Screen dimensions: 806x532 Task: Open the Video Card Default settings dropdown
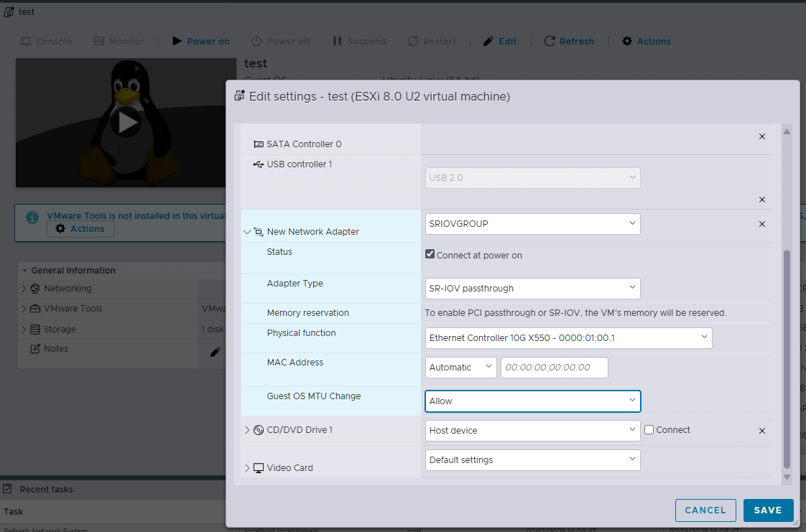tap(532, 460)
